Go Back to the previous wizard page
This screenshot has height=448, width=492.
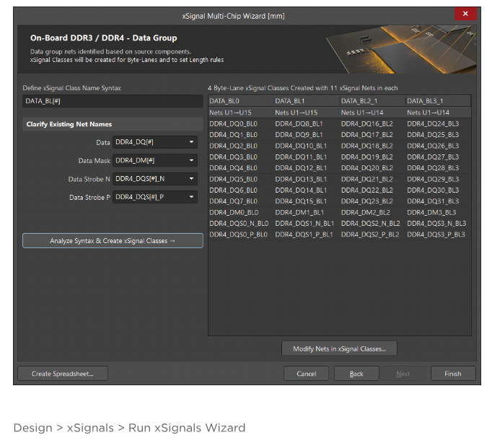[356, 374]
